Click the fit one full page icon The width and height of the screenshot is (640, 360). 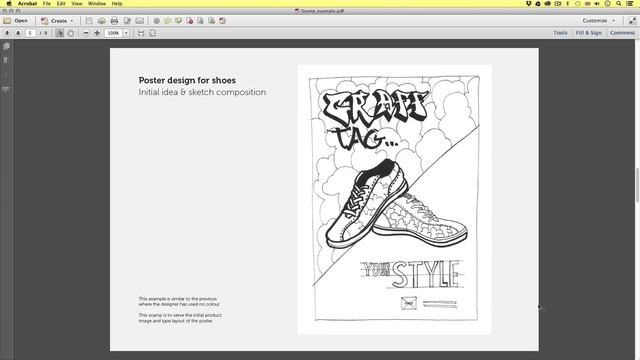click(153, 33)
